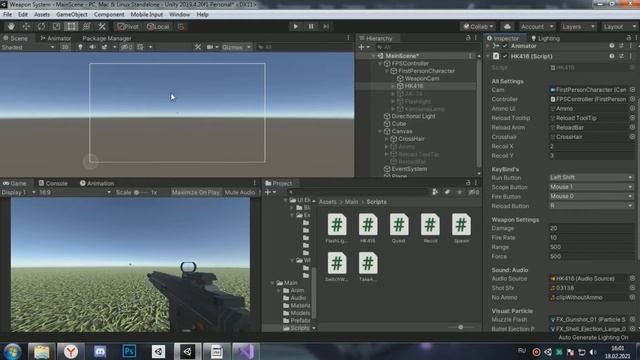Screen dimensions: 640x360
Task: Open Run Button Left Shift dropdown
Action: coord(591,178)
